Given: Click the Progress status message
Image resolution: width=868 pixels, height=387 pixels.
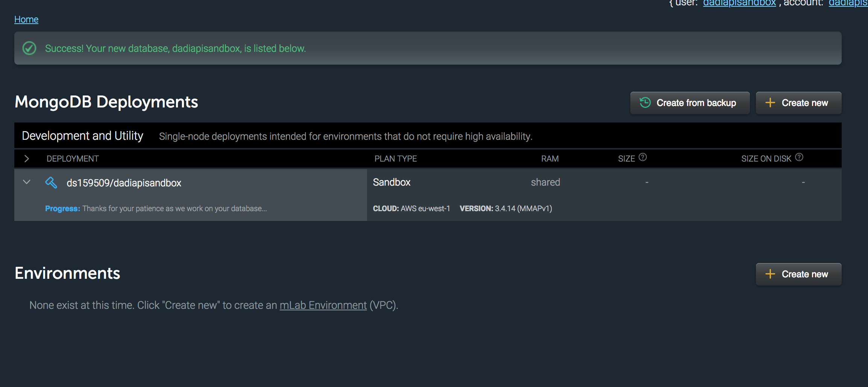Looking at the screenshot, I should coord(156,209).
